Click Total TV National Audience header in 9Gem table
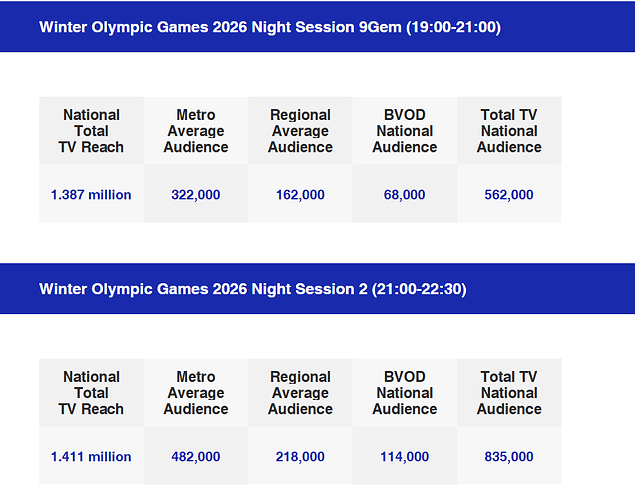Screen dimensions: 635x500 point(509,131)
